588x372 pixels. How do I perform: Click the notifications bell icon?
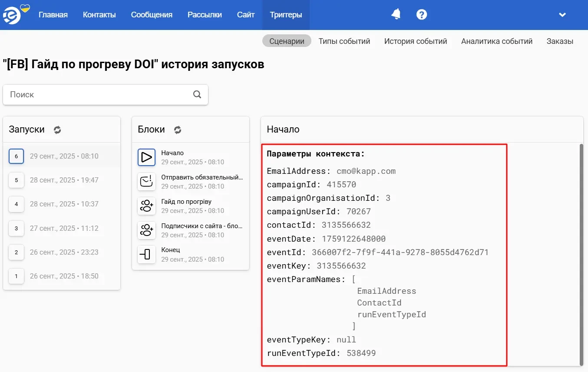pyautogui.click(x=396, y=14)
